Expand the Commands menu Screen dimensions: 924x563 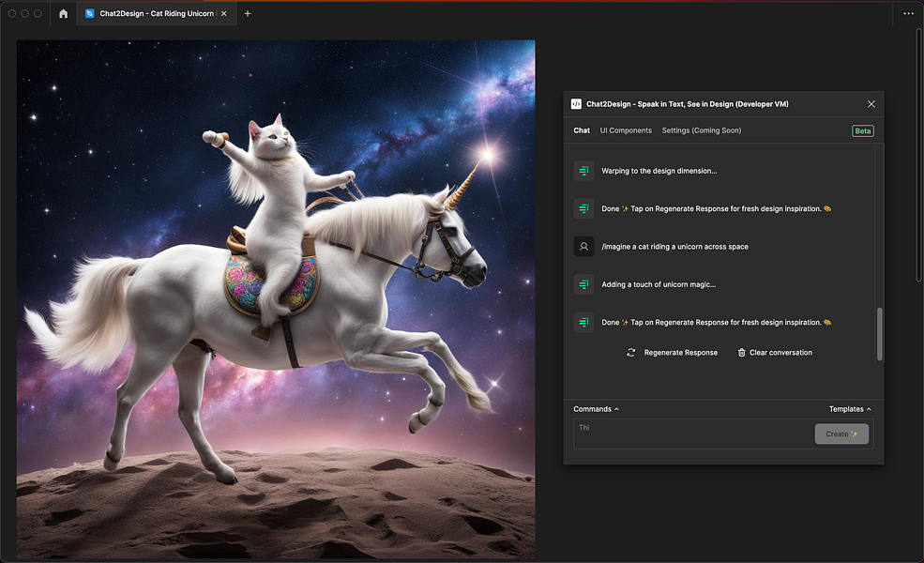(x=596, y=409)
